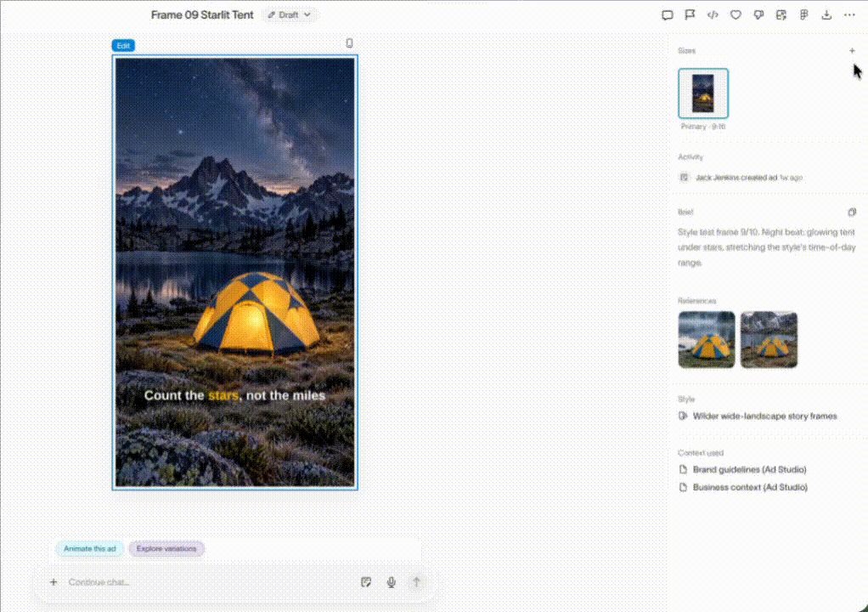Viewport: 868px width, 612px height.
Task: Copy the brief text with copy icon
Action: pyautogui.click(x=852, y=212)
